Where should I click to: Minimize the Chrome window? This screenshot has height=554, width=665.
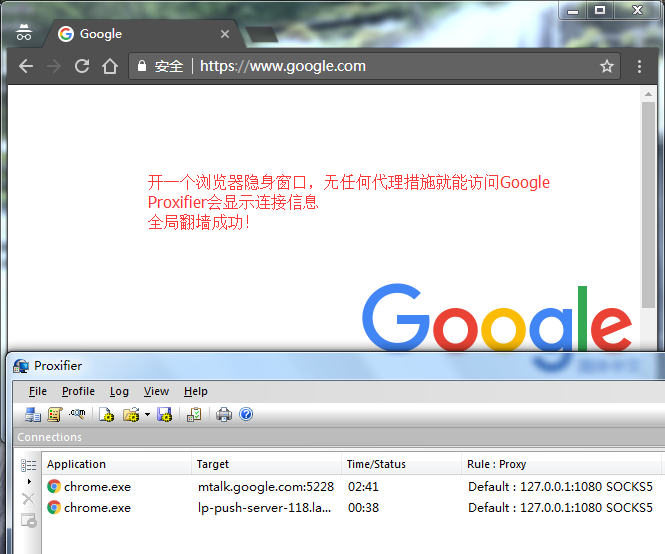pyautogui.click(x=573, y=11)
